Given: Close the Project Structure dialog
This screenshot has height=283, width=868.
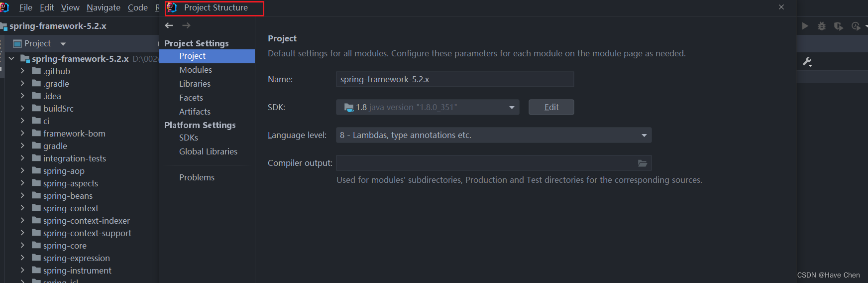Looking at the screenshot, I should [781, 7].
